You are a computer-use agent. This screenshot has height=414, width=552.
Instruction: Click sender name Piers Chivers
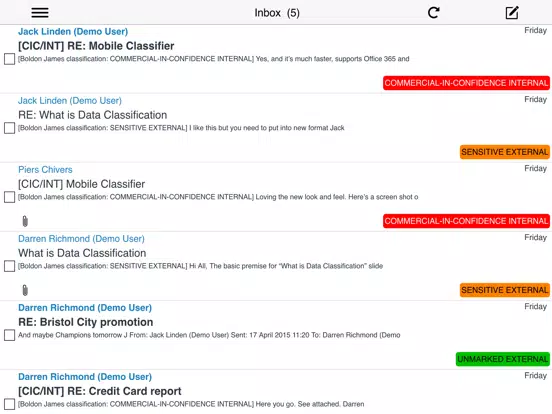pyautogui.click(x=45, y=169)
